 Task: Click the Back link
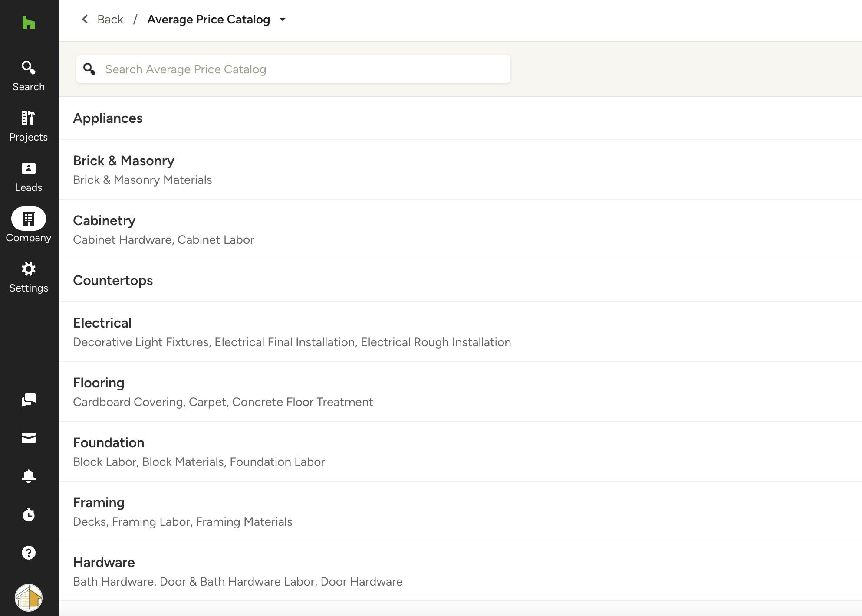110,20
